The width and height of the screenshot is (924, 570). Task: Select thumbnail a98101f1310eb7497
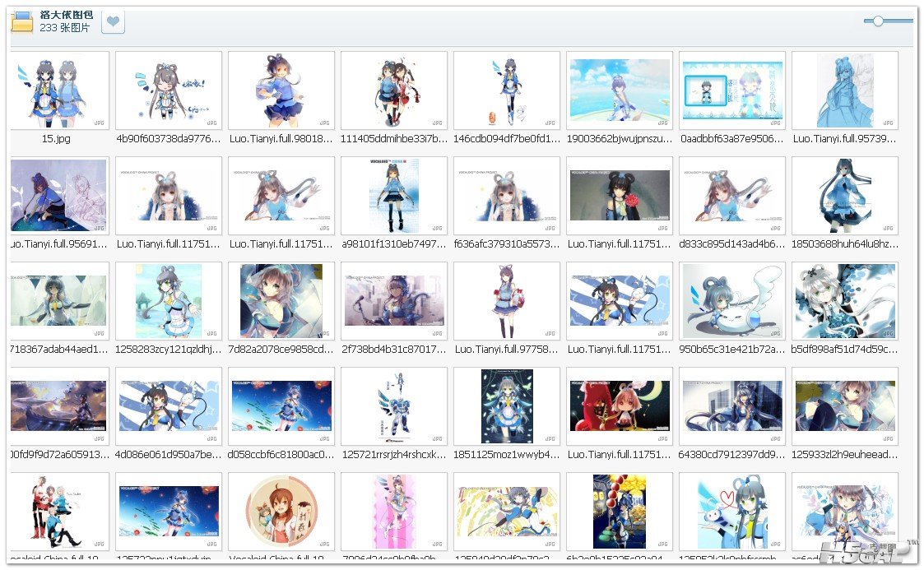[x=394, y=196]
